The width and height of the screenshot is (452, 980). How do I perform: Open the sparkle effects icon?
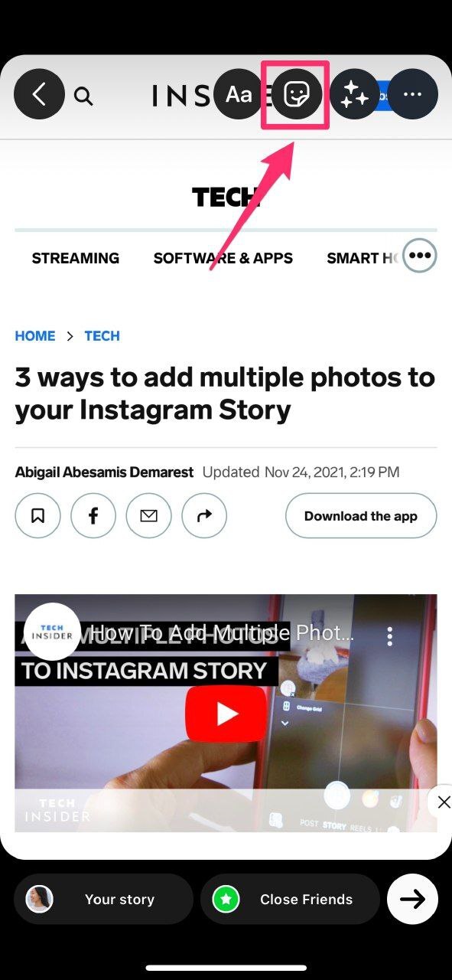(355, 94)
